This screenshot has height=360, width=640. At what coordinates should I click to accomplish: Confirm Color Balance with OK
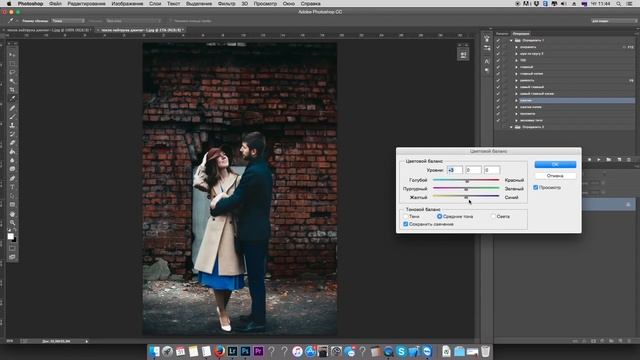pos(555,164)
